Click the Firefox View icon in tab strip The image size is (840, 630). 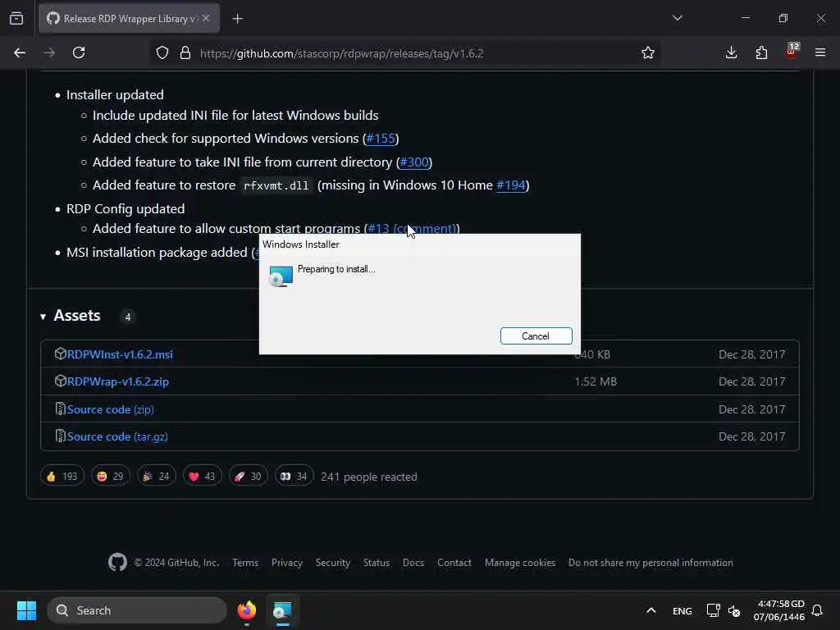[x=16, y=19]
